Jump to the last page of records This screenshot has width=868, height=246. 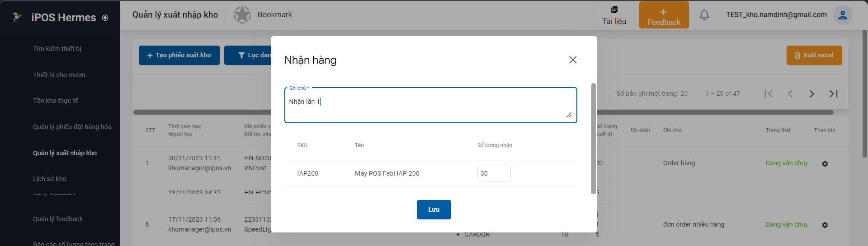833,94
